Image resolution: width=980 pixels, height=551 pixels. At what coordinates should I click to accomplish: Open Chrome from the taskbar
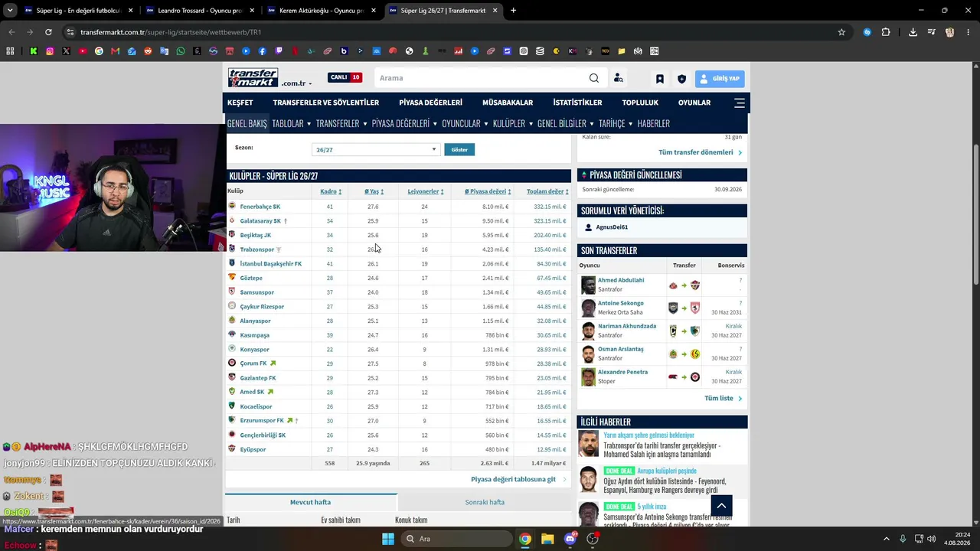tap(525, 539)
